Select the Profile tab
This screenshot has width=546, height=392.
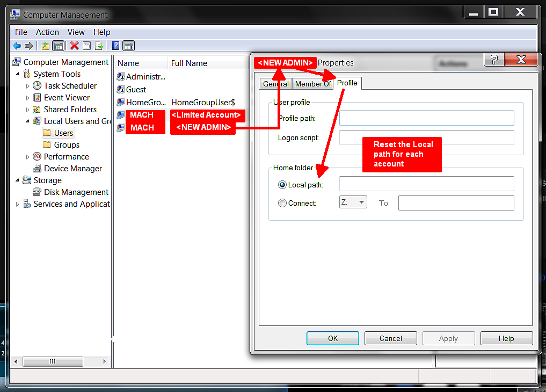347,83
